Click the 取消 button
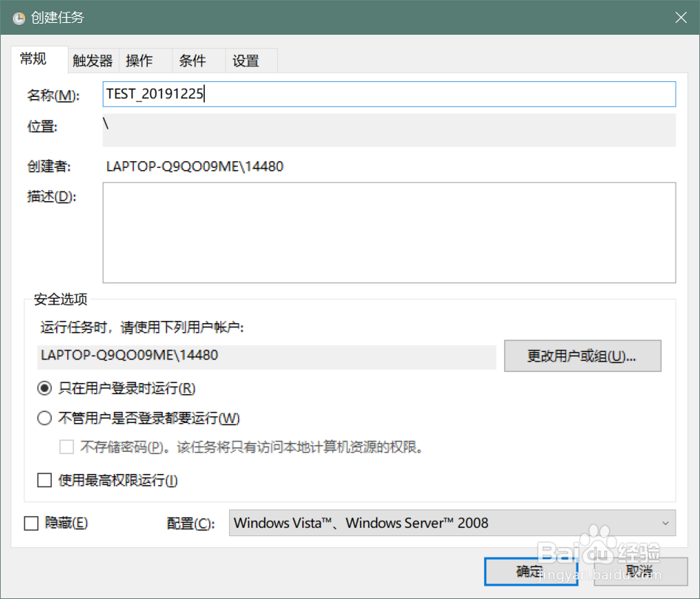This screenshot has width=700, height=599. (x=640, y=571)
